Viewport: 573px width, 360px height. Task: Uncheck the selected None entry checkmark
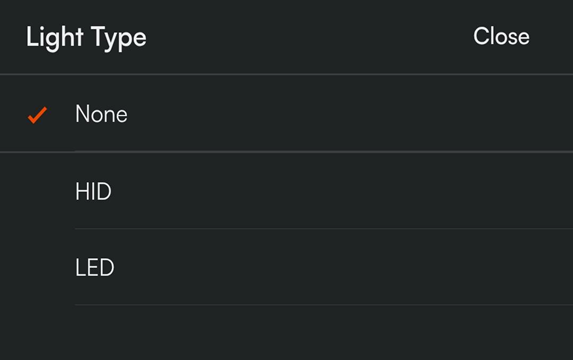click(x=37, y=115)
